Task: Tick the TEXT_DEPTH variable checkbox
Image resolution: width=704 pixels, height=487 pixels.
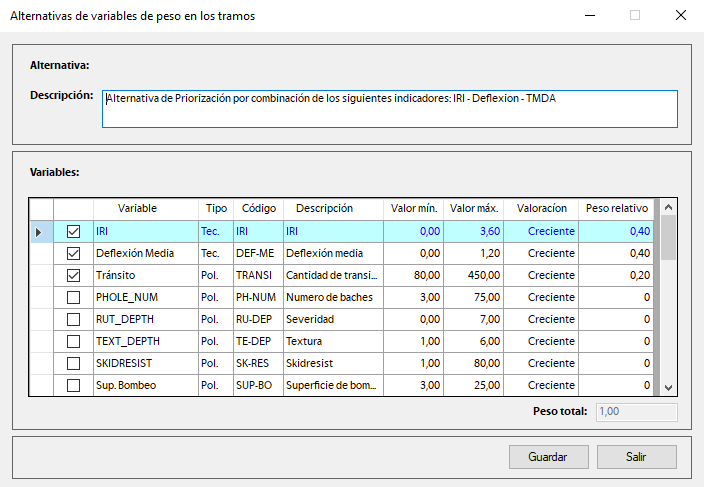Action: coord(73,341)
